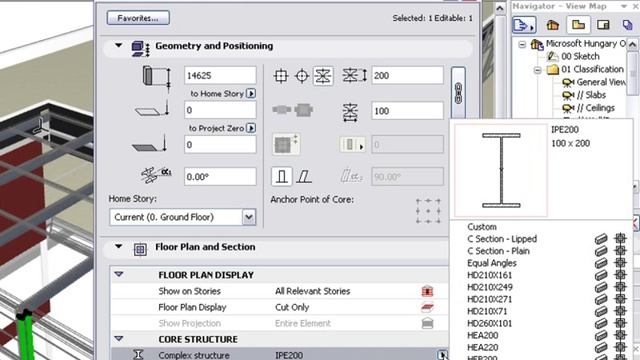This screenshot has width=640, height=360.
Task: Click the Show on Stories icon
Action: click(x=427, y=291)
